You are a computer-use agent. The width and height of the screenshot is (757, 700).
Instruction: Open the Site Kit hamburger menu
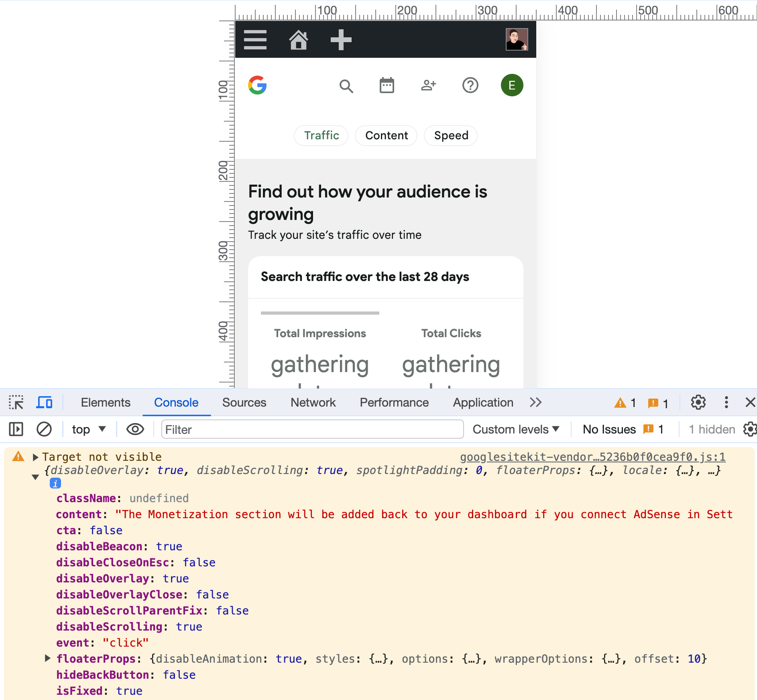pyautogui.click(x=256, y=39)
